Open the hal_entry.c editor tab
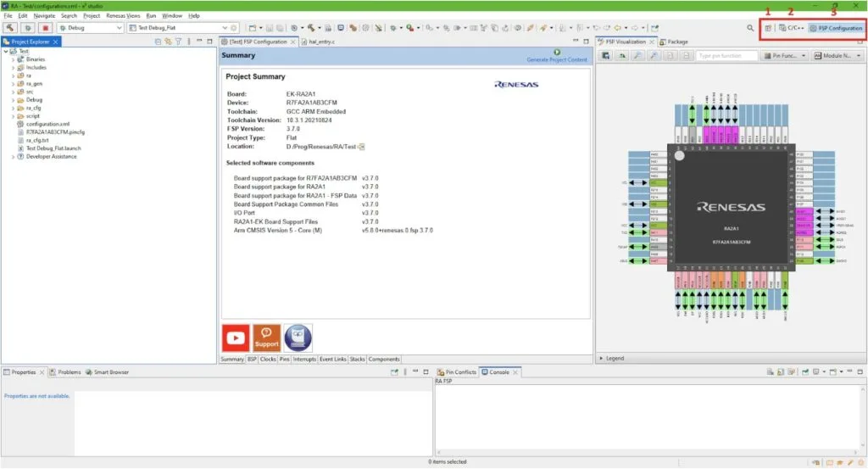Screen dimensions: 868x469 coord(323,42)
